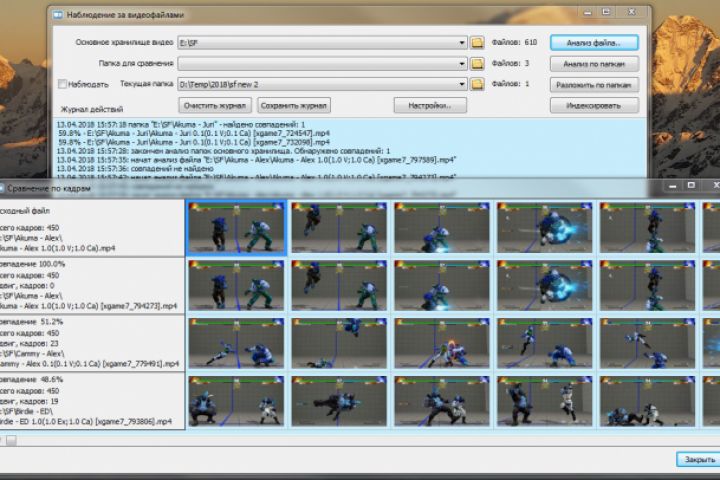
Task: Click the Файлов: 610 counter
Action: pyautogui.click(x=514, y=42)
